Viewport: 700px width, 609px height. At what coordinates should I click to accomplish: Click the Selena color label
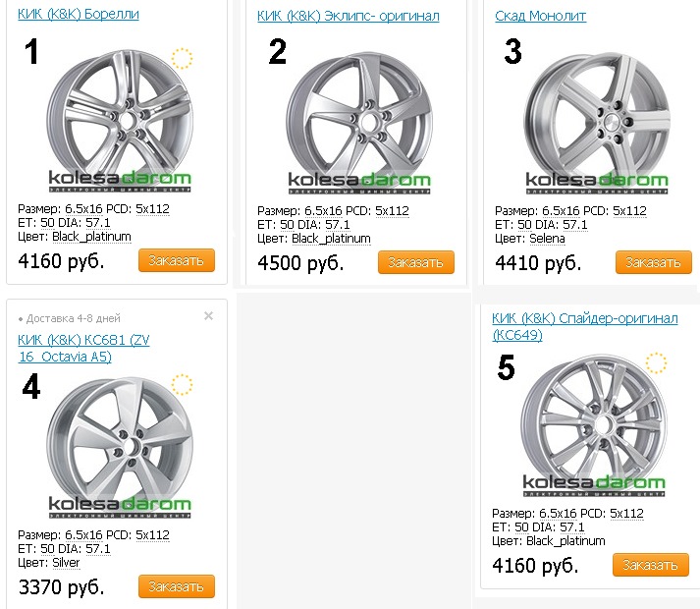[x=548, y=239]
